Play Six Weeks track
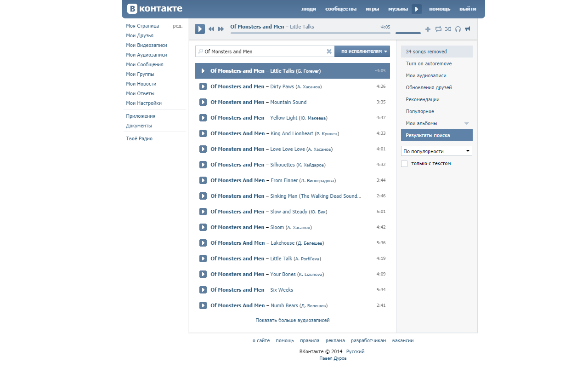 coord(203,290)
